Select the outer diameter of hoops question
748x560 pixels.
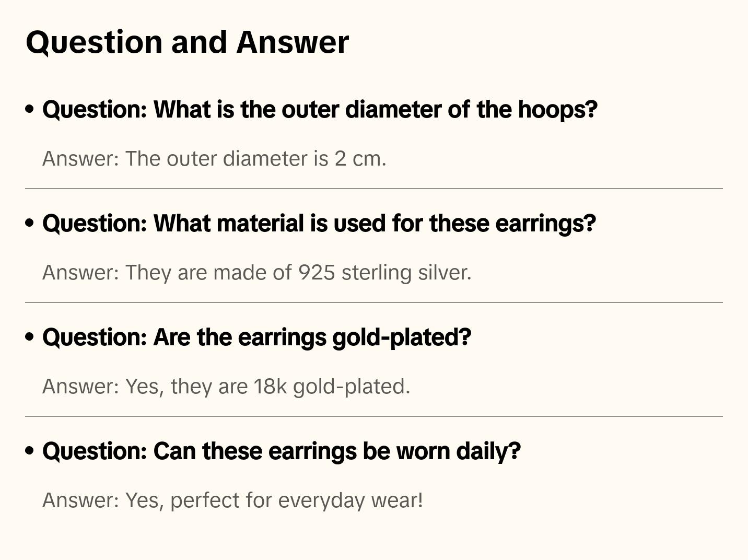click(320, 110)
